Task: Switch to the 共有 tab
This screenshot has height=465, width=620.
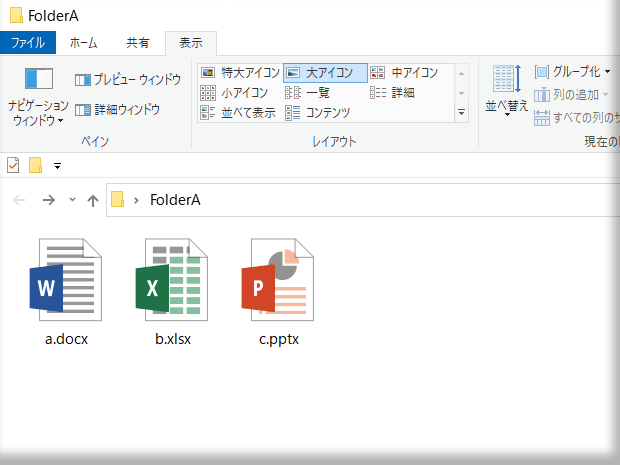Action: pyautogui.click(x=138, y=43)
